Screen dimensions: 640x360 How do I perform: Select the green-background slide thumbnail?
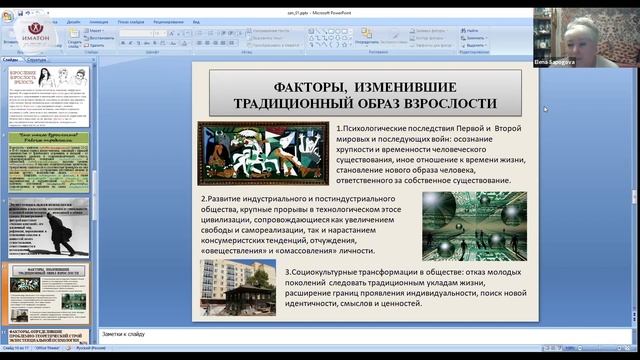tap(49, 162)
